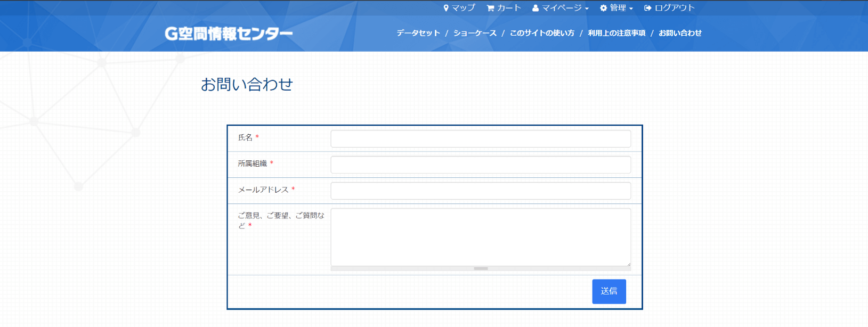This screenshot has width=868, height=327.
Task: Click the 送信 submit button
Action: [609, 291]
